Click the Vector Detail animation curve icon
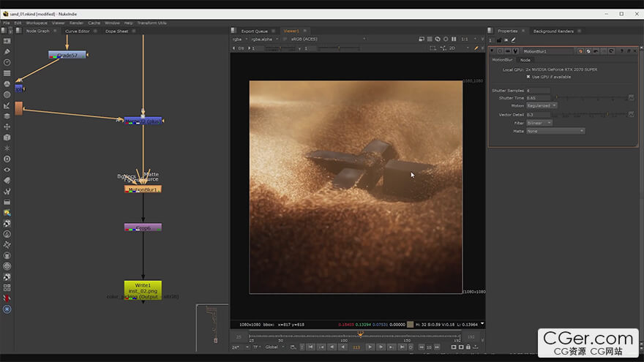Viewport: 644px width, 362px height. [x=631, y=114]
